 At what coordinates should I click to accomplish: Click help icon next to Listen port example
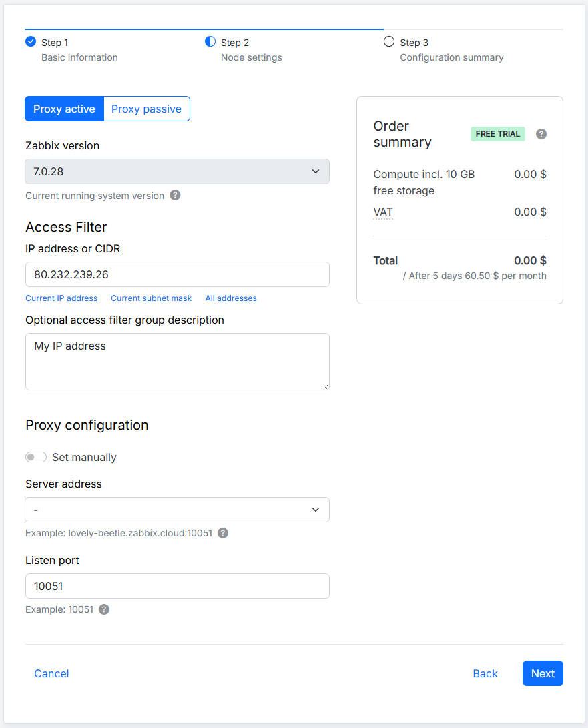click(104, 609)
